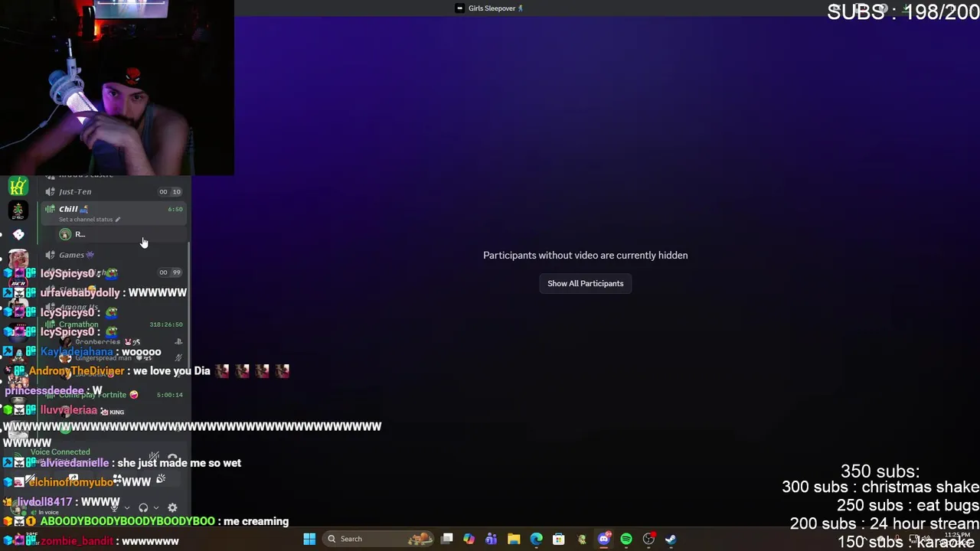
Task: Open File Explorer from the taskbar
Action: [x=514, y=539]
